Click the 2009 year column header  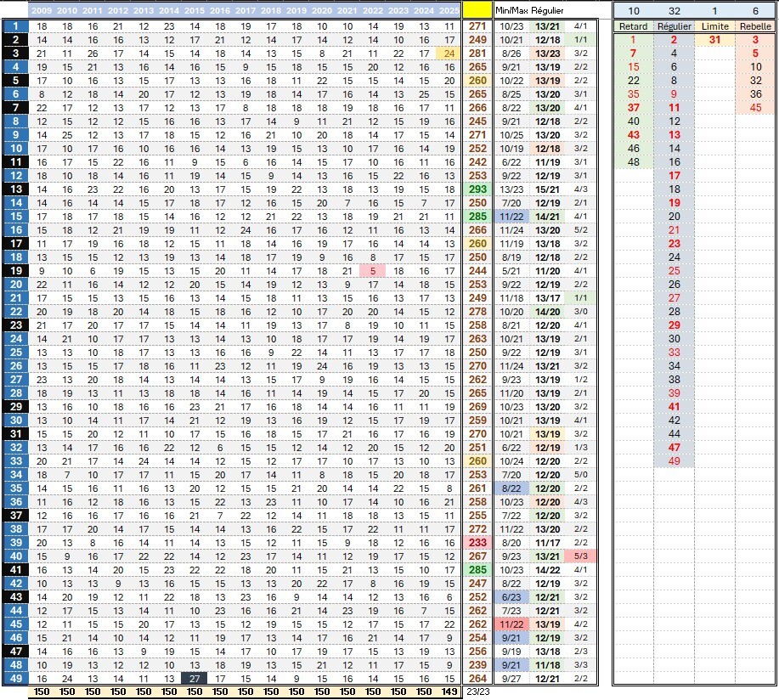(x=42, y=10)
